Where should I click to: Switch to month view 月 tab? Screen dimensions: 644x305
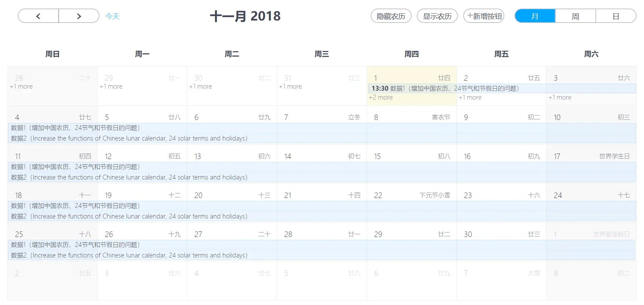[x=535, y=16]
